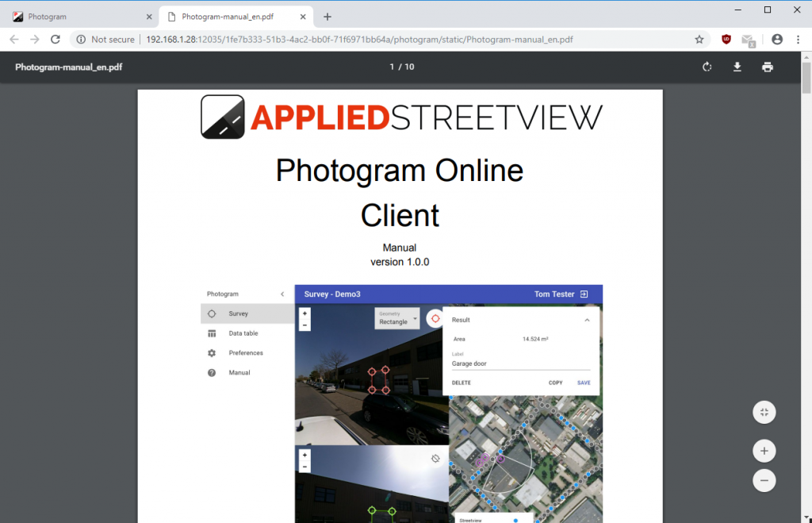Download the PDF file
Image resolution: width=812 pixels, height=523 pixels.
point(737,67)
